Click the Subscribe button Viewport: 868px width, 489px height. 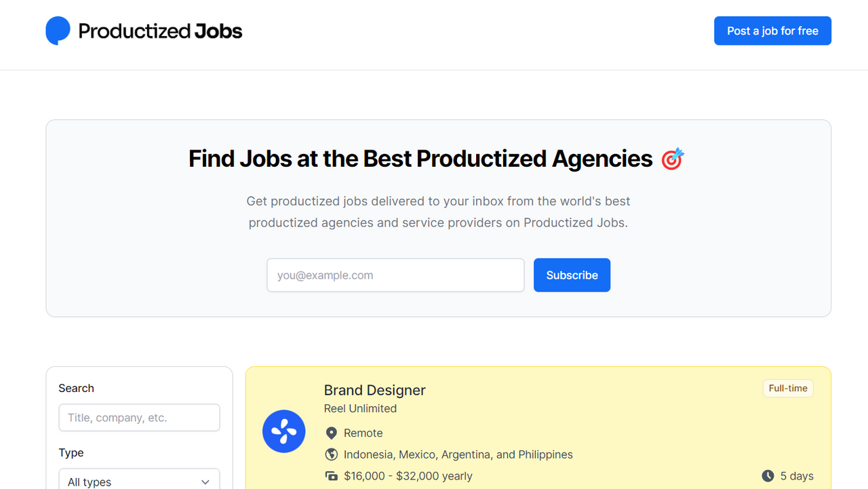click(572, 275)
